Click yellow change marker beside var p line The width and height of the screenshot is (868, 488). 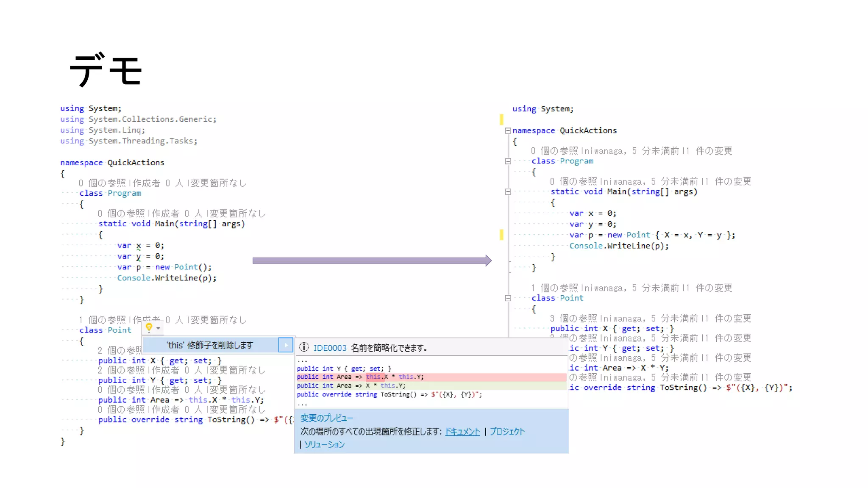pos(501,235)
